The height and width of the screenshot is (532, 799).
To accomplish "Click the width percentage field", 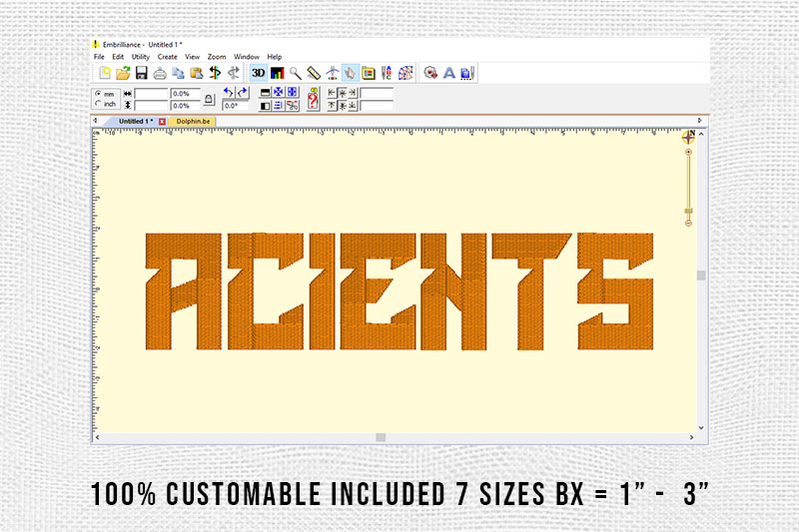I will coord(185,94).
